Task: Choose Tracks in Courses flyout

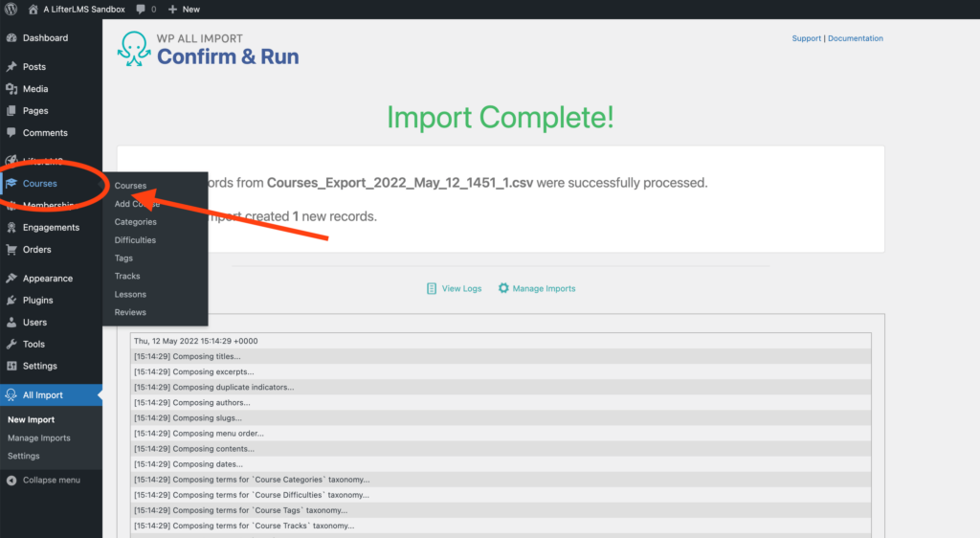Action: [127, 277]
